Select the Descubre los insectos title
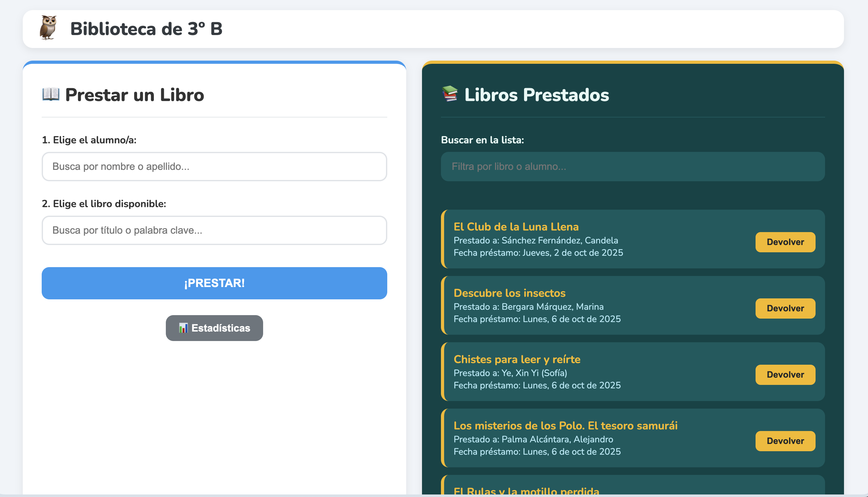The height and width of the screenshot is (497, 868). 509,293
